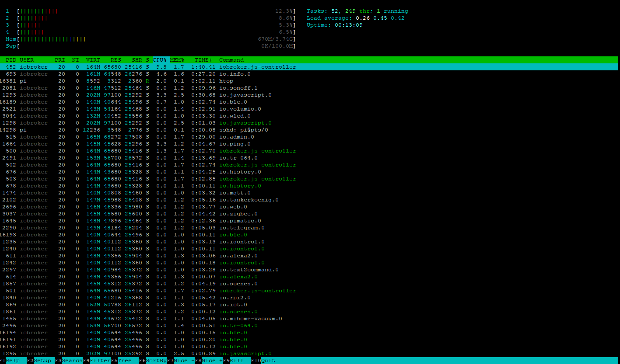Screen dimensions: 620x364
Task: Click F10 Quit to exit htop
Action: [x=263, y=361]
